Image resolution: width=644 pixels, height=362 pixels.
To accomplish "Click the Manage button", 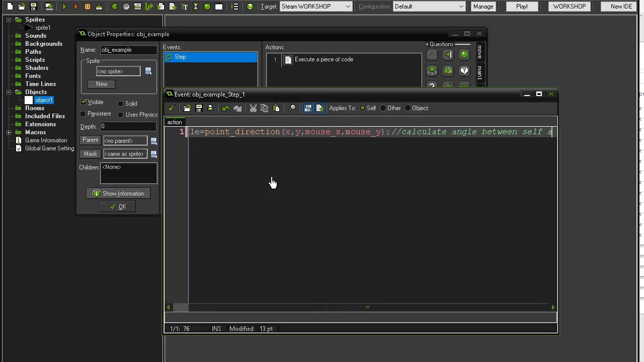I will pos(483,7).
